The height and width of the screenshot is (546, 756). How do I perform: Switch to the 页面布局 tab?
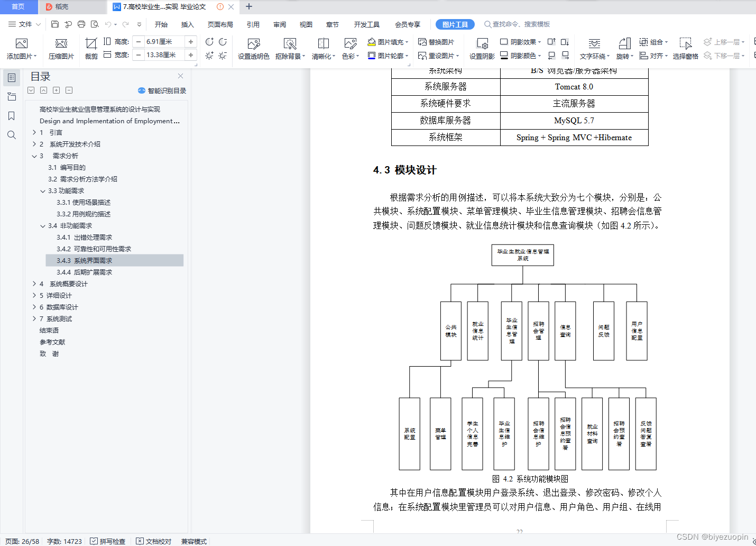[x=220, y=24]
